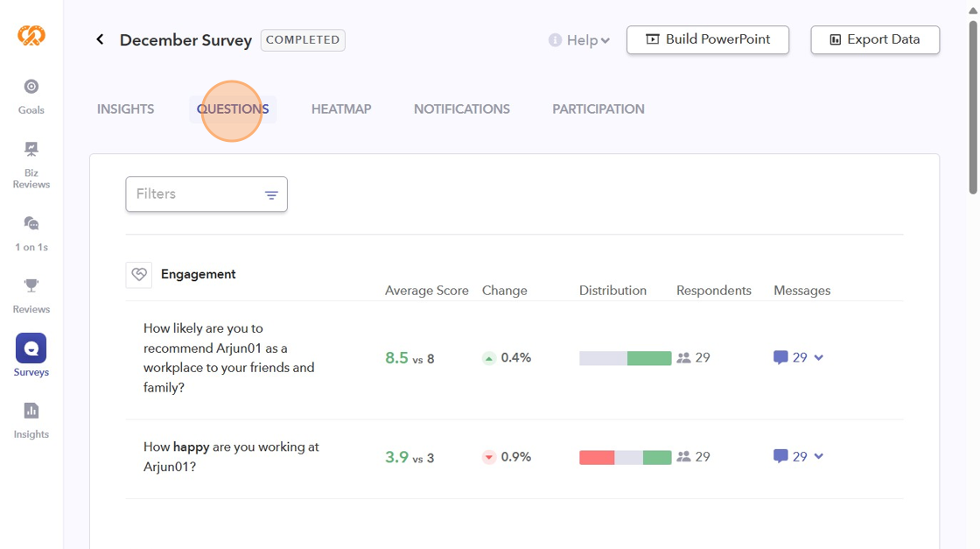The width and height of the screenshot is (980, 549).
Task: Open Goals in the sidebar
Action: (x=31, y=95)
